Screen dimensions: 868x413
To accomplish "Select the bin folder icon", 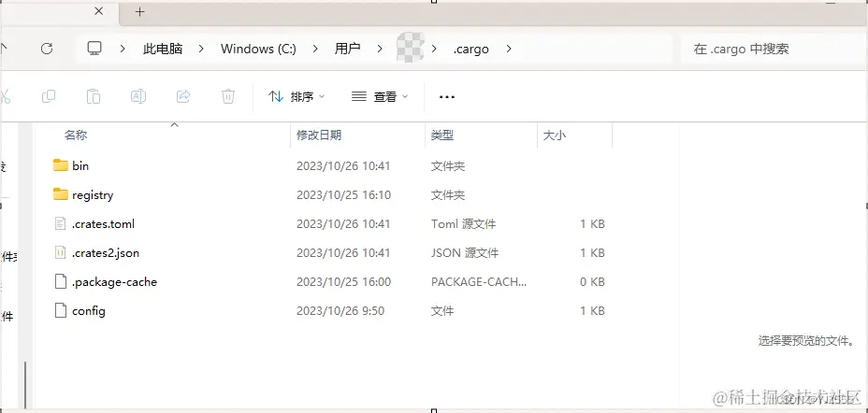I will click(61, 165).
